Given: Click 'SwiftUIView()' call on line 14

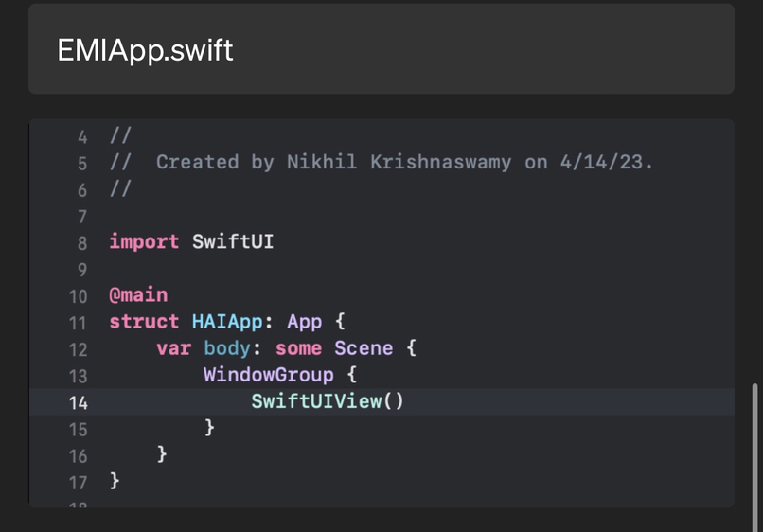Looking at the screenshot, I should pyautogui.click(x=328, y=401).
